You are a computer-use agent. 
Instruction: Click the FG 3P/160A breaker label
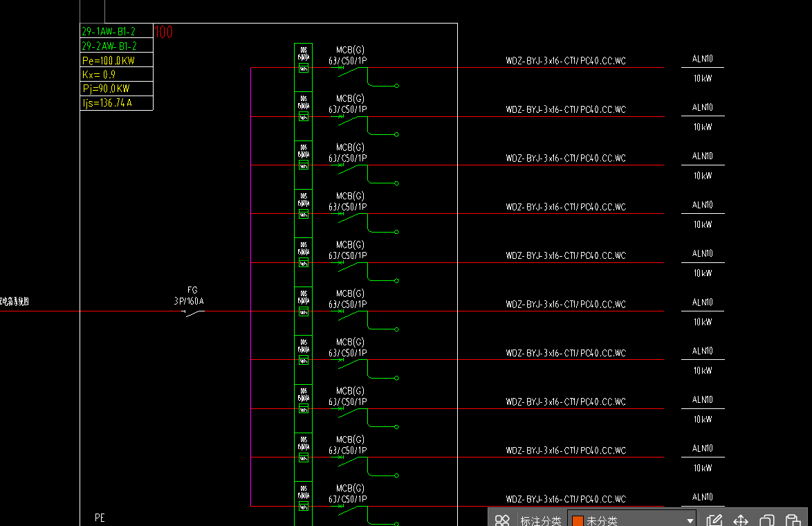pos(189,296)
